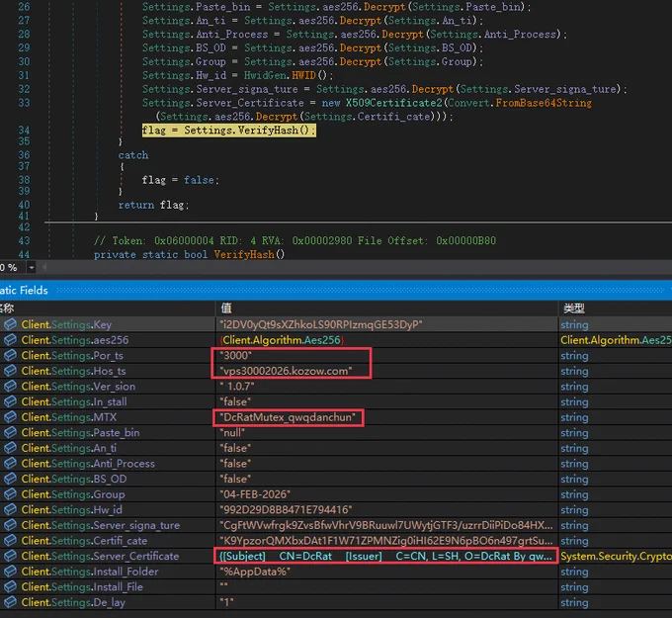Click field icon beside Client.Settings.Ver_sion
Viewport: 672px width, 618px height.
tap(10, 387)
